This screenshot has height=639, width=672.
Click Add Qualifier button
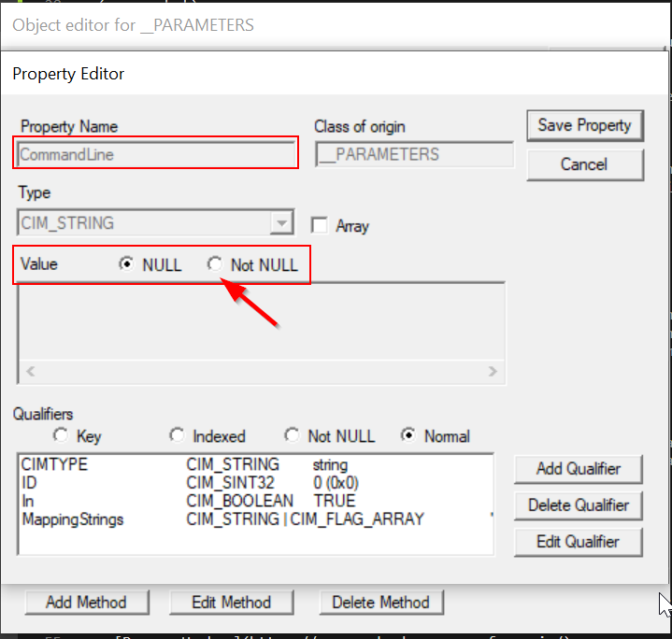tap(579, 468)
